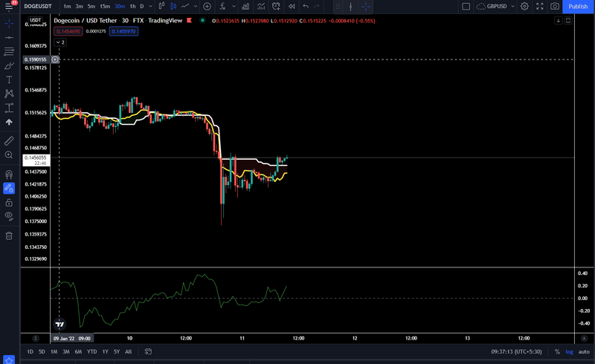595x364 pixels.
Task: Open the indicators fx button
Action: click(222, 6)
